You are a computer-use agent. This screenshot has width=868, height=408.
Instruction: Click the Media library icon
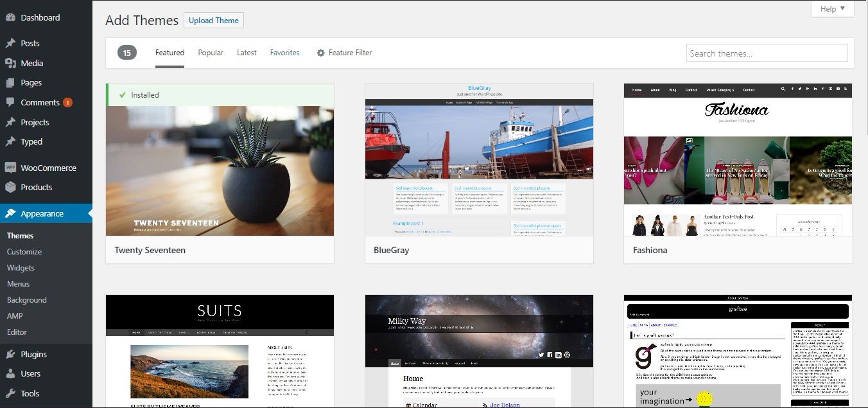(10, 63)
